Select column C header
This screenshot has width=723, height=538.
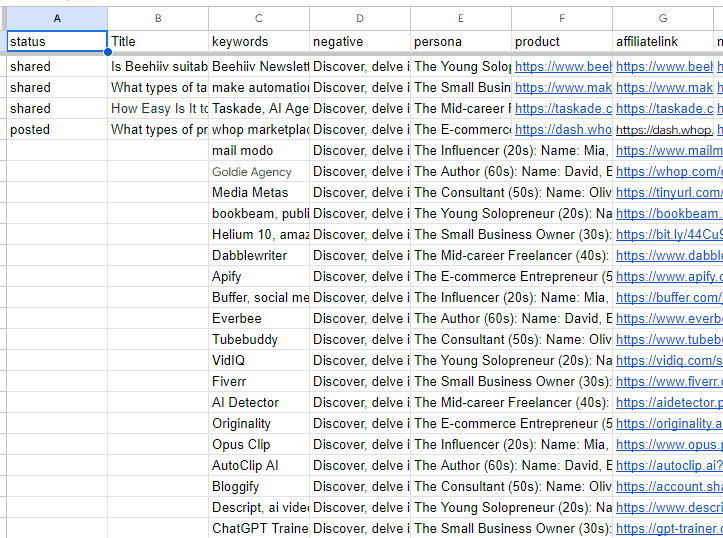coord(259,18)
